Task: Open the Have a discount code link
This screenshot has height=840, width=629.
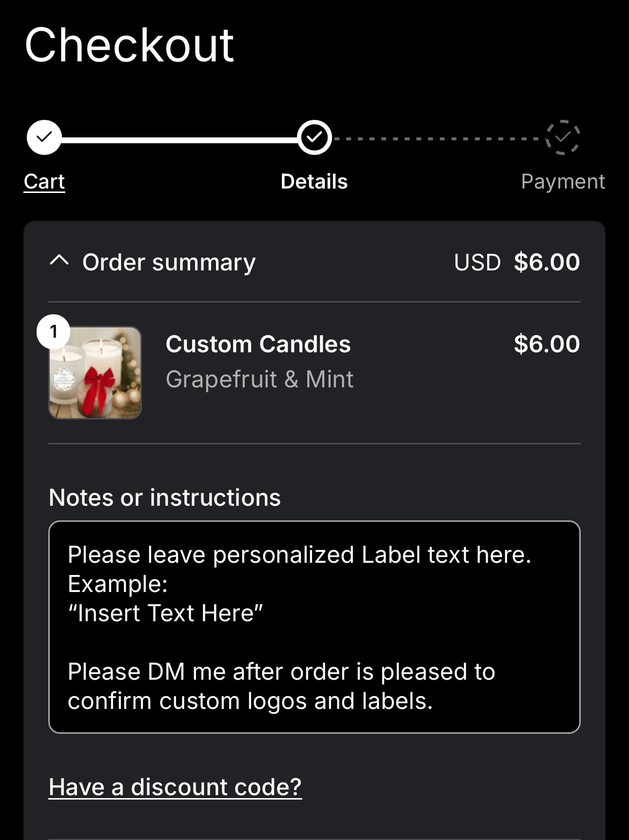Action: [175, 787]
